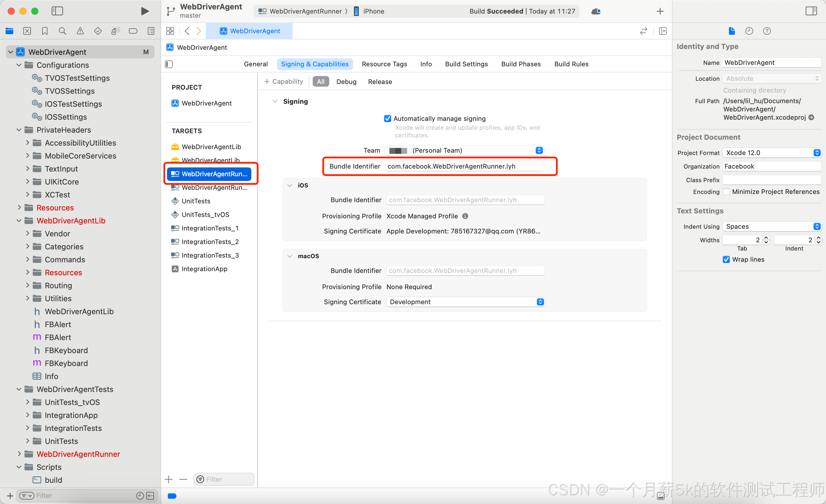Show the History inspector clock icon
Viewport: 826px width, 504px height.
click(x=749, y=31)
